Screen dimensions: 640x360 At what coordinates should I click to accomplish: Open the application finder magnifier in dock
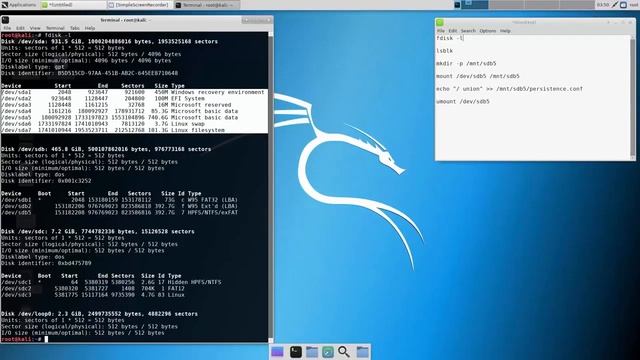tap(344, 351)
